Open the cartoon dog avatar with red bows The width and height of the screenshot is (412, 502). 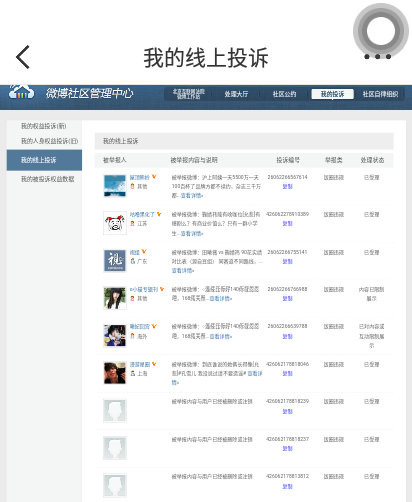coord(115,223)
